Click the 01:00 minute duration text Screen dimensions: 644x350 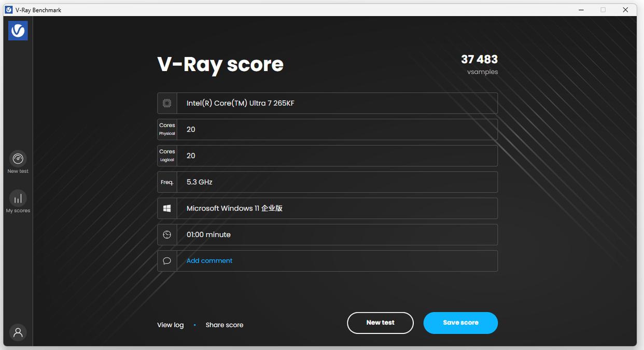208,234
